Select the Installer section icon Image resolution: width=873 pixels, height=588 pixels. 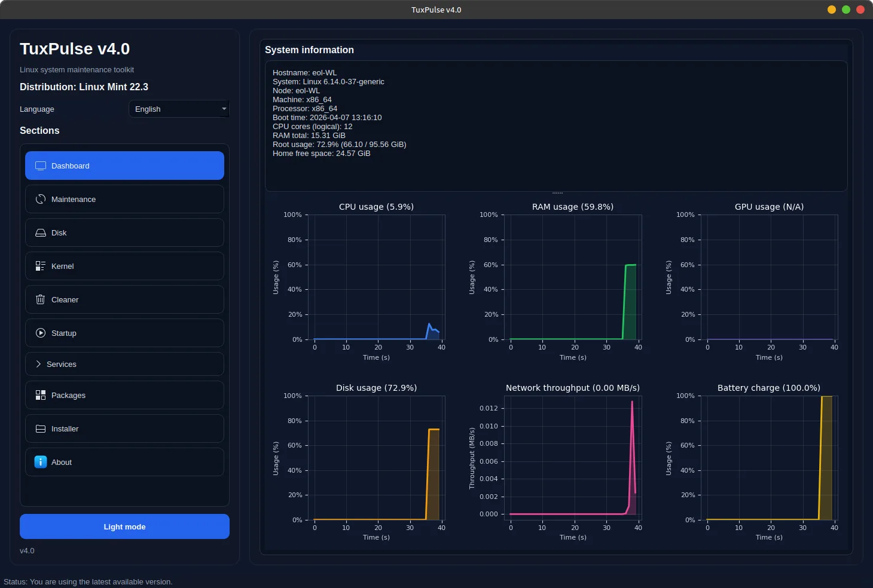pos(40,428)
